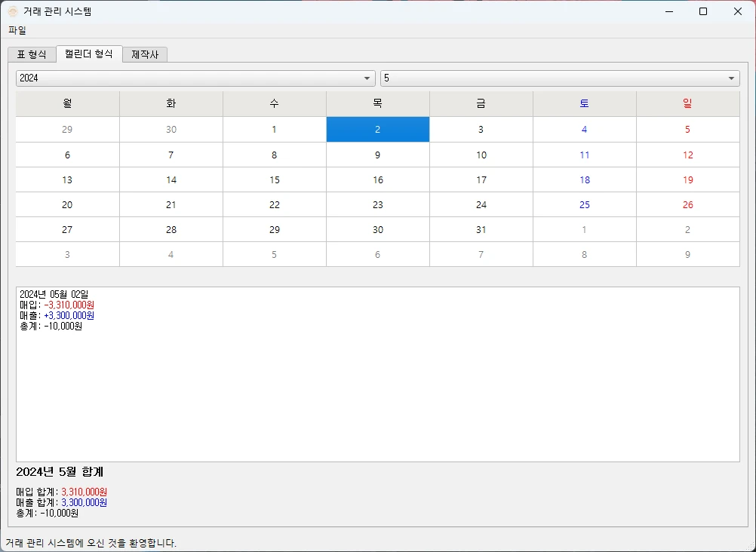756x552 pixels.
Task: Select May 2 highlighted date cell
Action: point(377,129)
